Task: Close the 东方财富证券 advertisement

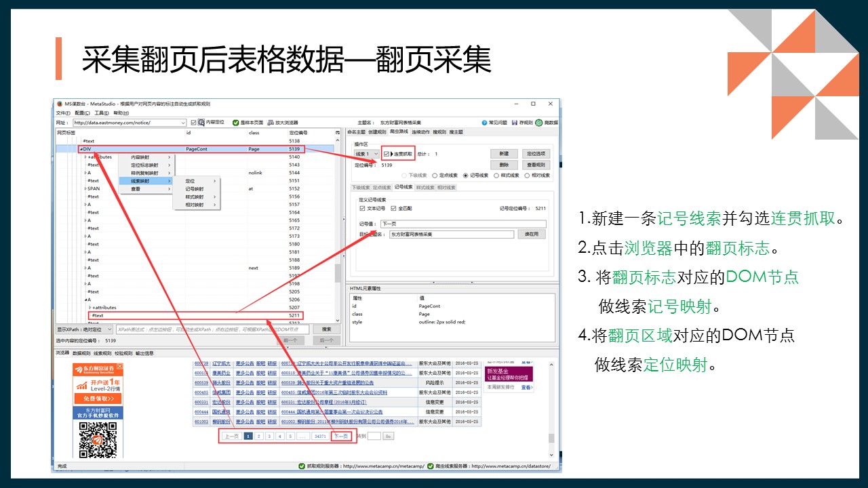Action: coord(120,367)
